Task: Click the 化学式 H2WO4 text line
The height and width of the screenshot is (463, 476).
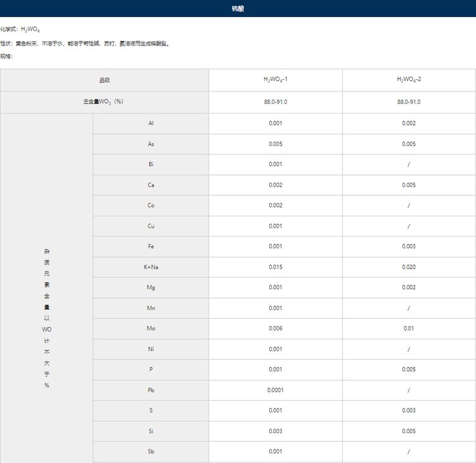Action: pos(20,29)
